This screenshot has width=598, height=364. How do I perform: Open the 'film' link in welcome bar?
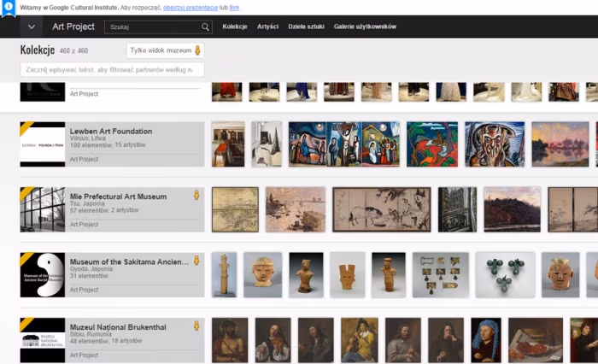point(234,8)
